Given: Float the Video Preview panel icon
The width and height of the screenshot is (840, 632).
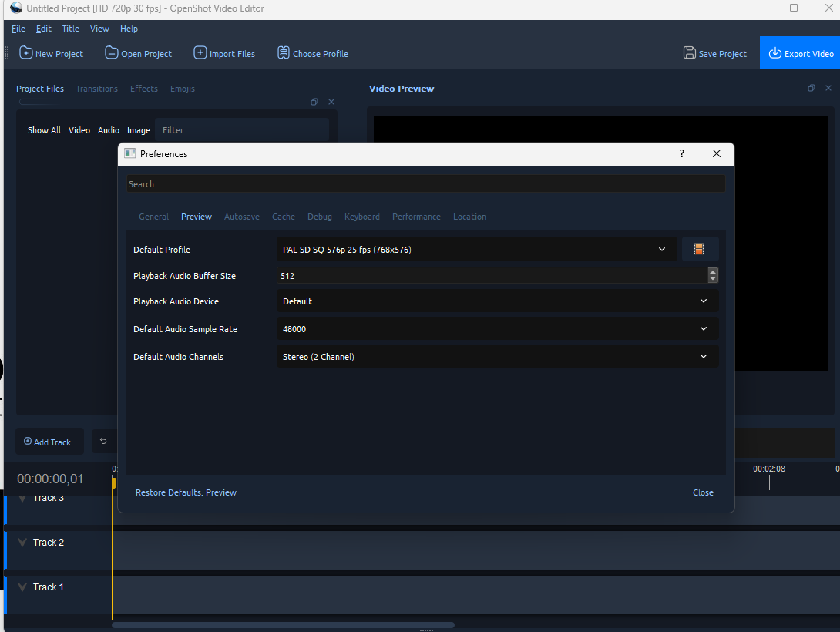Looking at the screenshot, I should pos(811,88).
